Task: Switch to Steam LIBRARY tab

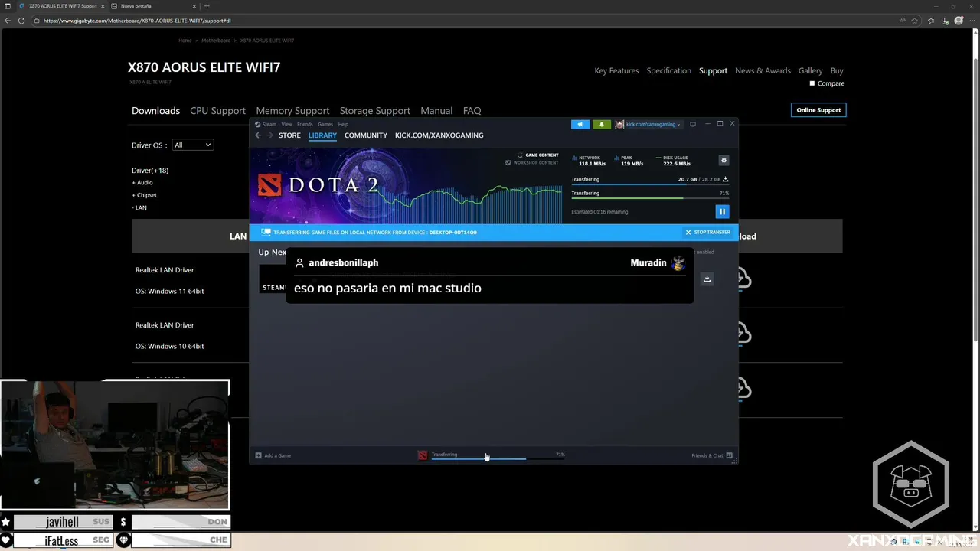Action: click(x=322, y=135)
